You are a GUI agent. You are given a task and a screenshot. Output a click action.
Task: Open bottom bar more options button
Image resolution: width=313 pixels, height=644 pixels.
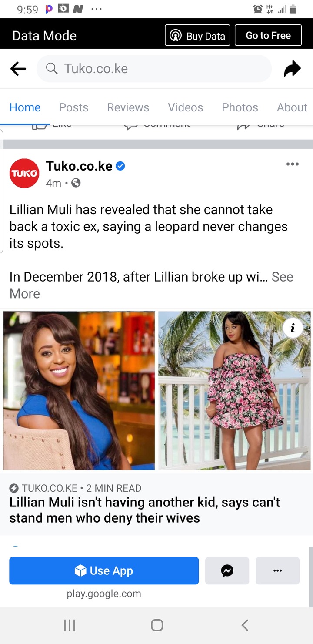pos(277,570)
